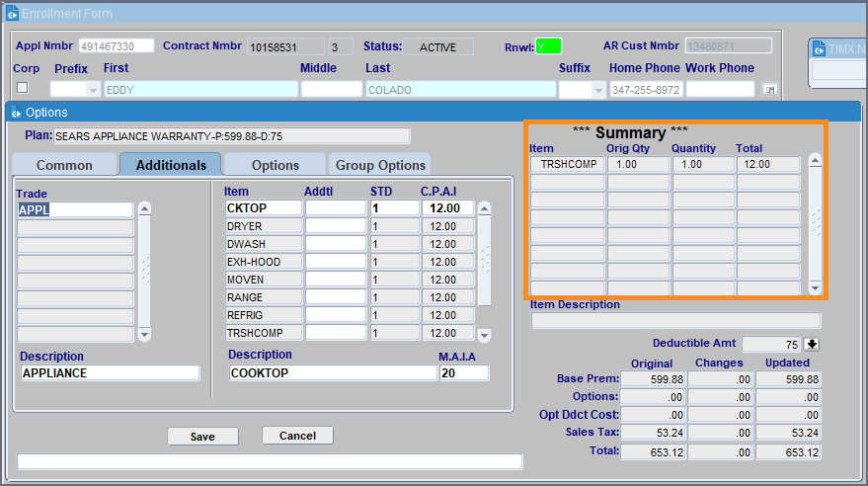Select the TRSHCOMP item in Item list
Screen dimensions: 868x486
[264, 332]
